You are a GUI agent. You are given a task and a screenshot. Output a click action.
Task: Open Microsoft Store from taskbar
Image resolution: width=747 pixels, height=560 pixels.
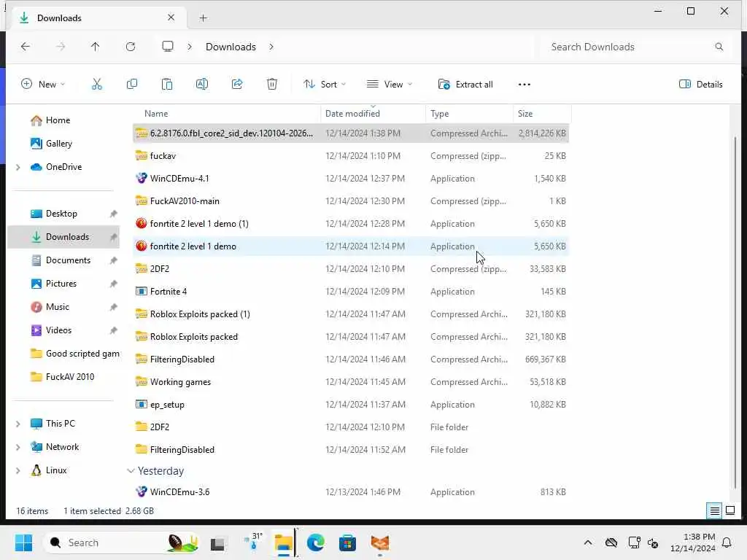coord(347,542)
